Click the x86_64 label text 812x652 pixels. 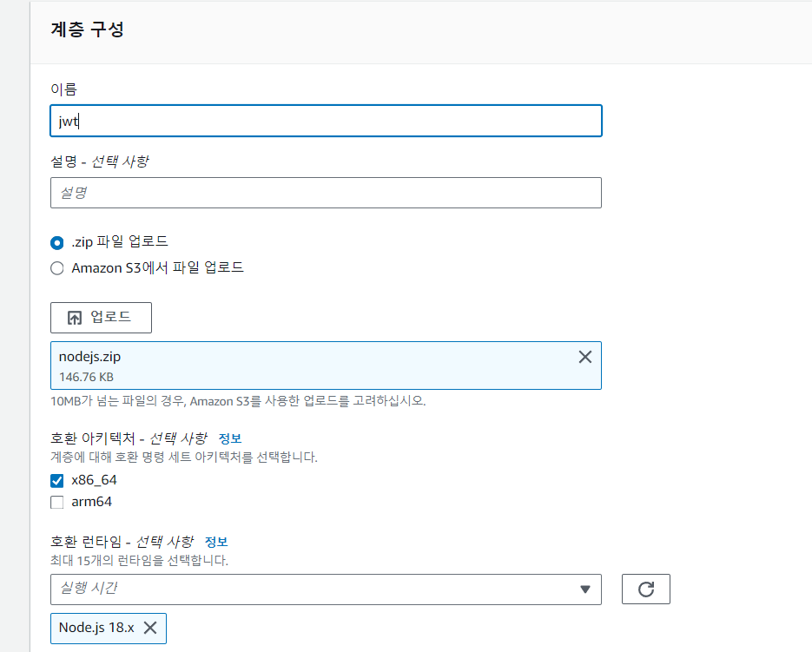(95, 480)
